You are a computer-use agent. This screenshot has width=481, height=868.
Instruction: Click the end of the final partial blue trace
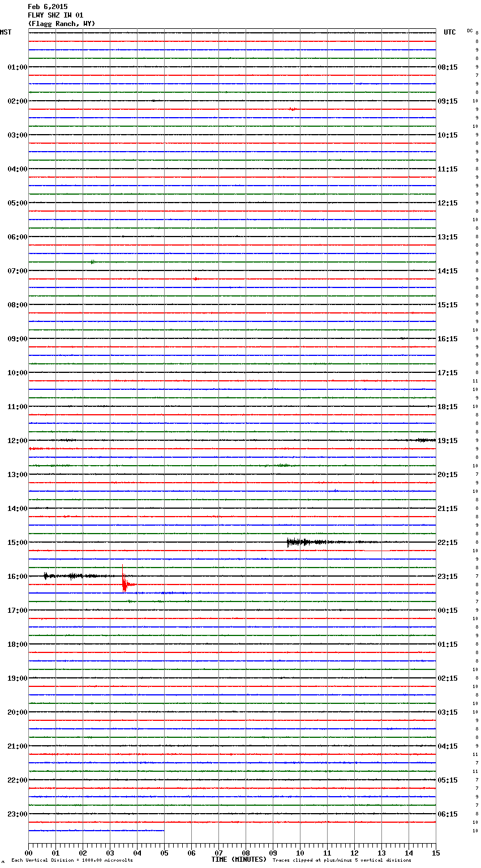point(164,831)
